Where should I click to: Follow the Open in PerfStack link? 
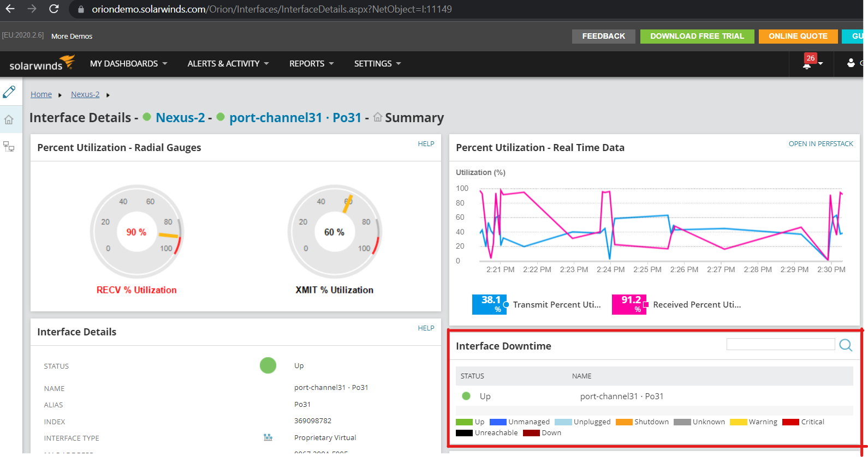tap(821, 144)
